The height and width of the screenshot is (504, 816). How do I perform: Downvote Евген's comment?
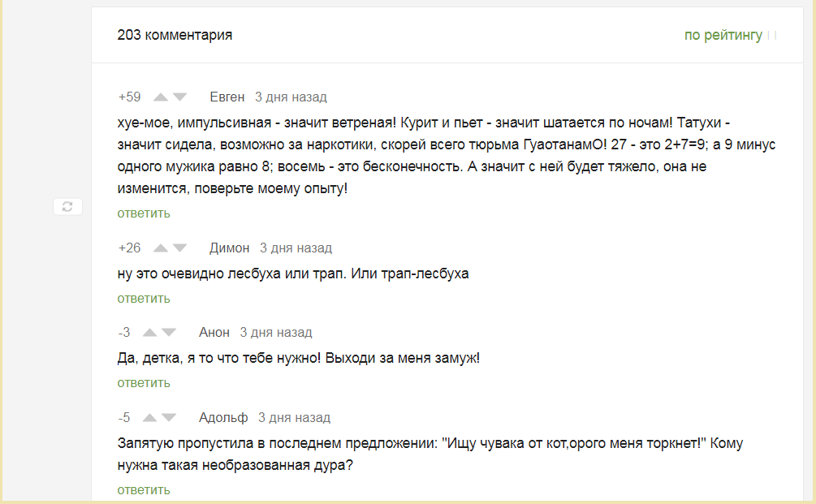click(x=179, y=97)
